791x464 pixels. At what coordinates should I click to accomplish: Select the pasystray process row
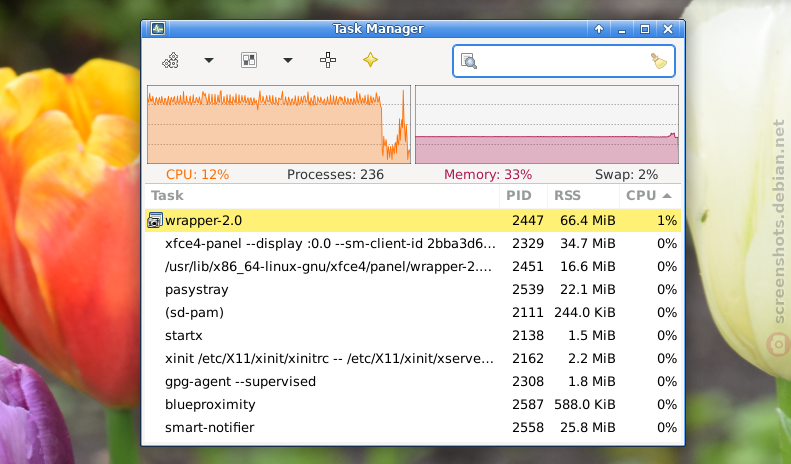pos(413,289)
